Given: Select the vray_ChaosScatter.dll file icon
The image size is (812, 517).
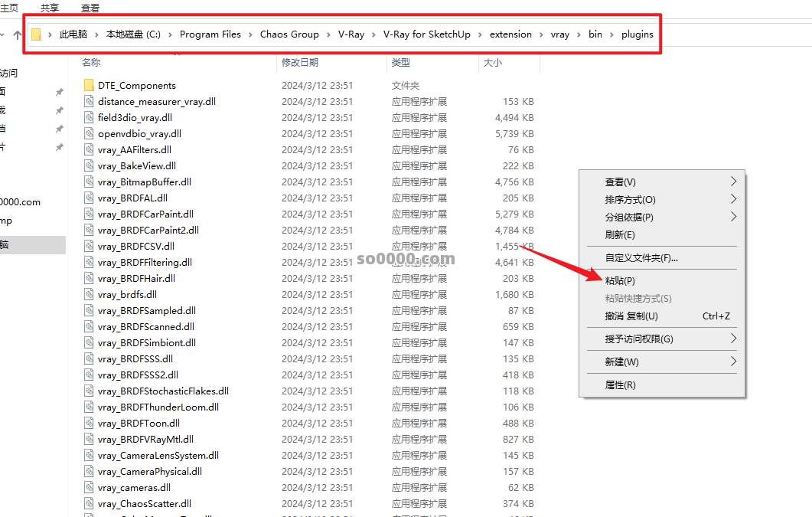Looking at the screenshot, I should tap(89, 503).
